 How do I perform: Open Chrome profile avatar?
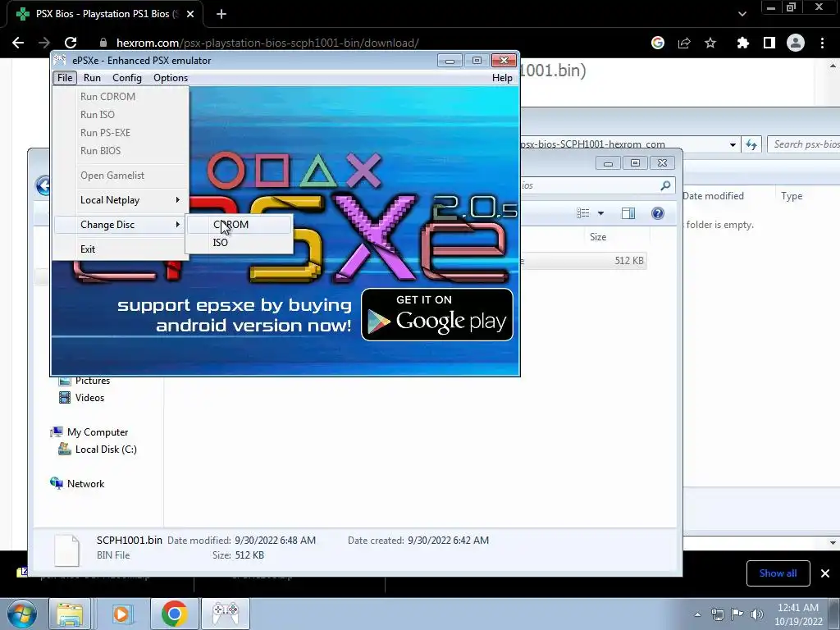796,43
